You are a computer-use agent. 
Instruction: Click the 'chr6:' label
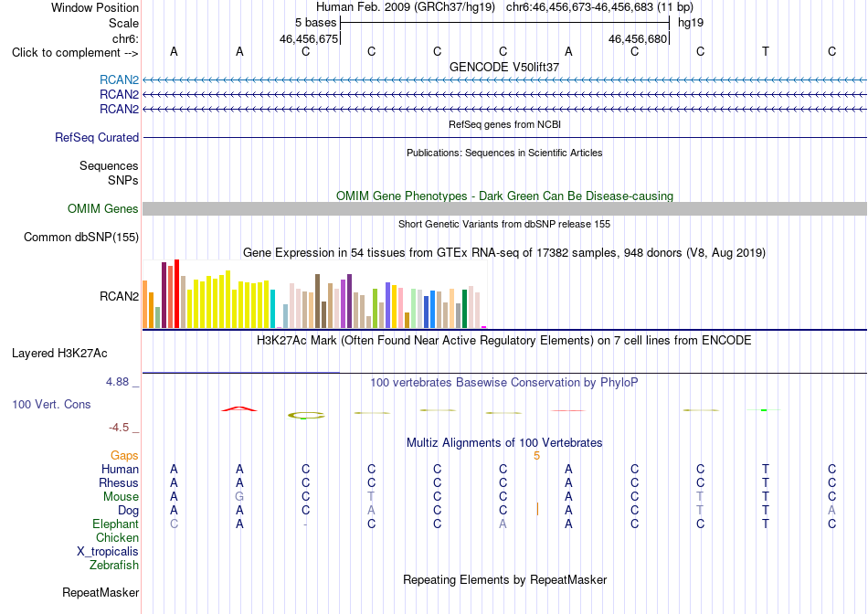pos(125,38)
